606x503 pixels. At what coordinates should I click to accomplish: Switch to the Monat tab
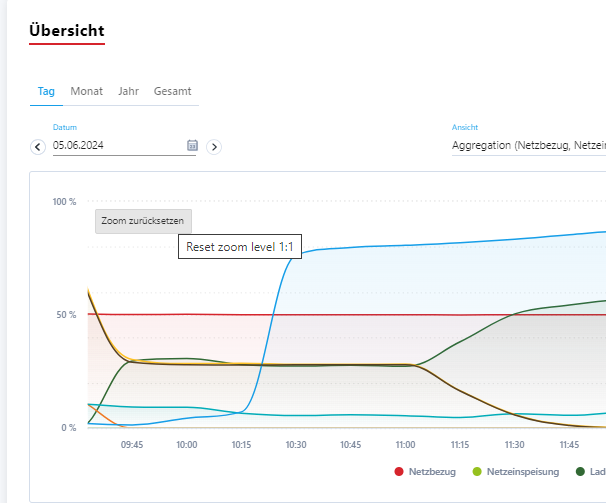pyautogui.click(x=86, y=91)
